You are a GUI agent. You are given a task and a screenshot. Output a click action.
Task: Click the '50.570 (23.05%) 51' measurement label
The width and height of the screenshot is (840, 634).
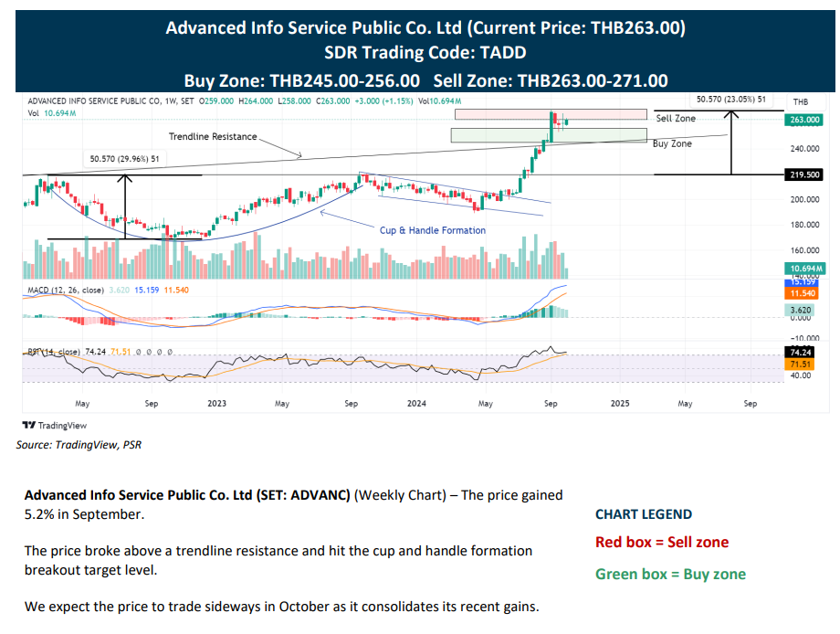[x=731, y=100]
